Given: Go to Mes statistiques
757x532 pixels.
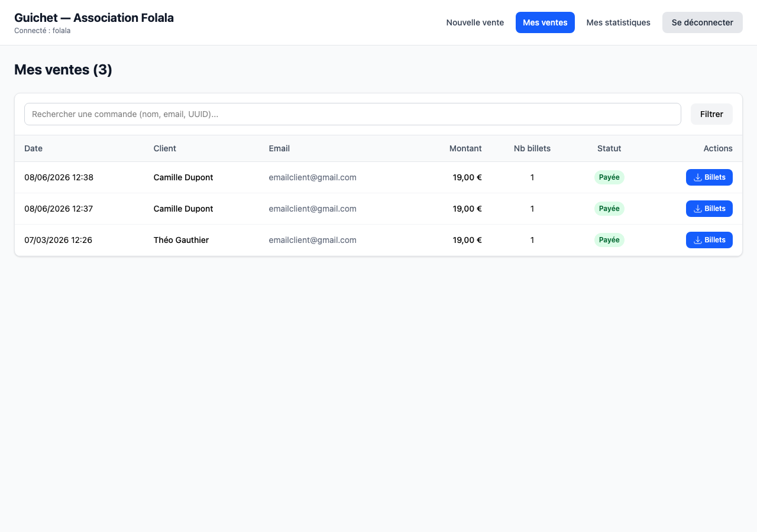Looking at the screenshot, I should coord(618,22).
